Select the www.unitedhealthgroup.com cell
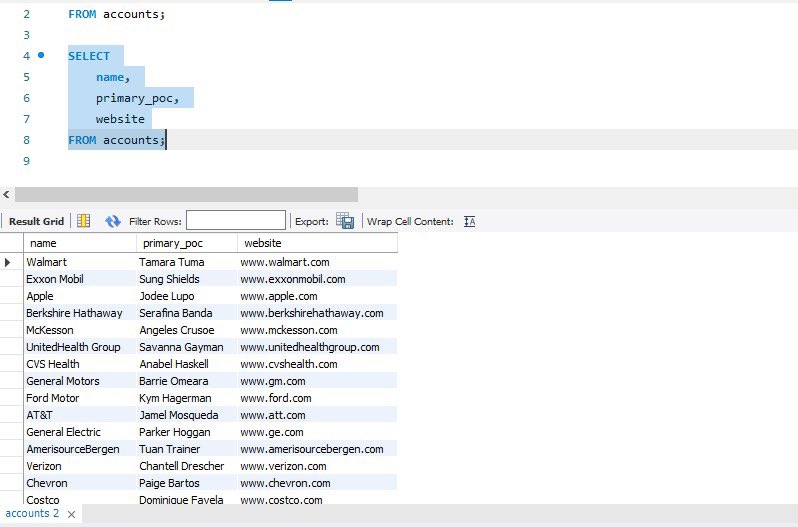Screen dimensions: 798x527 317,347
